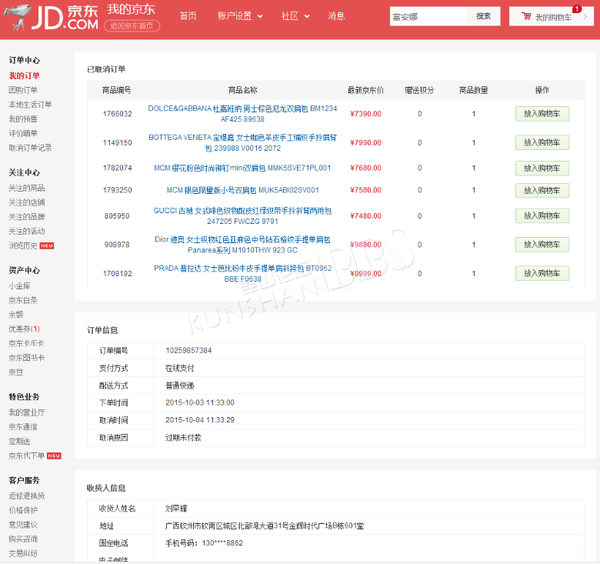Add item 1149150 to cart
Image resolution: width=600 pixels, height=564 pixels.
(542, 142)
